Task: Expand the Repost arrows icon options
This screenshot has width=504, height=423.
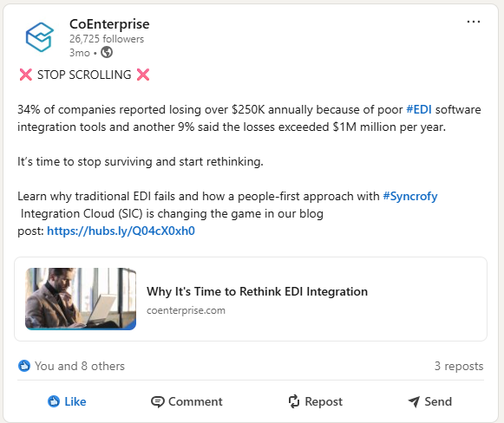Action: [x=294, y=401]
